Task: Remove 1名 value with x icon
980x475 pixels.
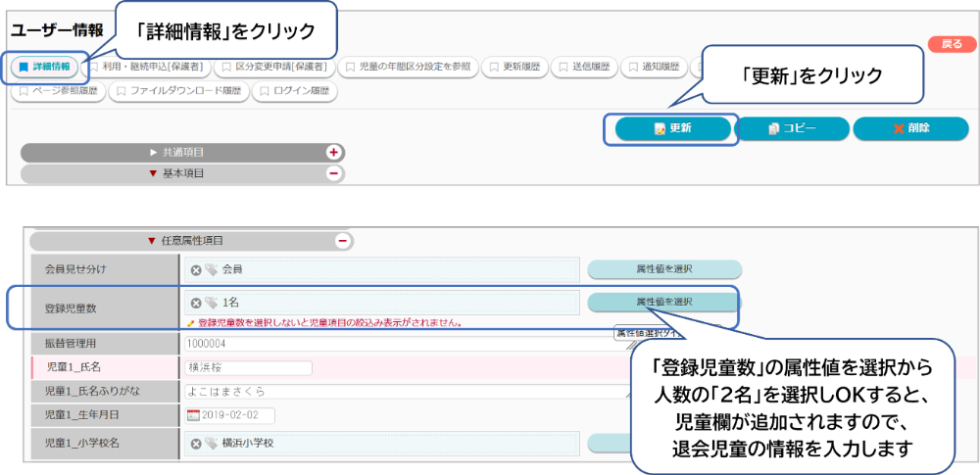Action: [x=196, y=303]
